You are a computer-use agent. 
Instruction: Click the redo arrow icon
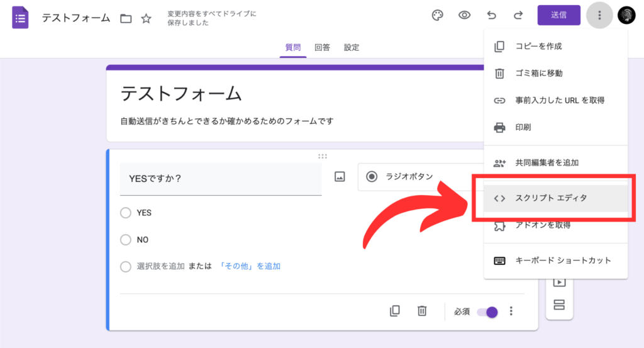518,16
